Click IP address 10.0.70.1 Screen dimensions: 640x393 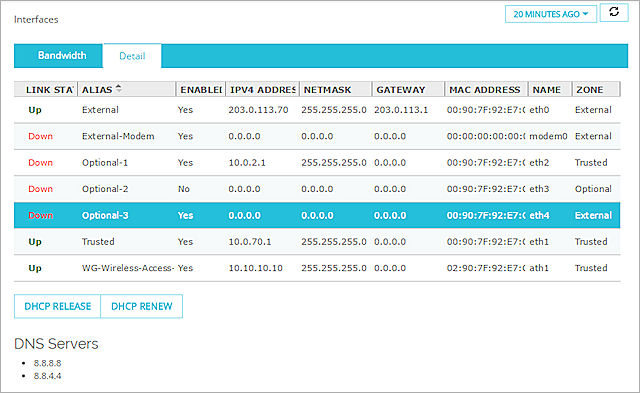click(250, 242)
